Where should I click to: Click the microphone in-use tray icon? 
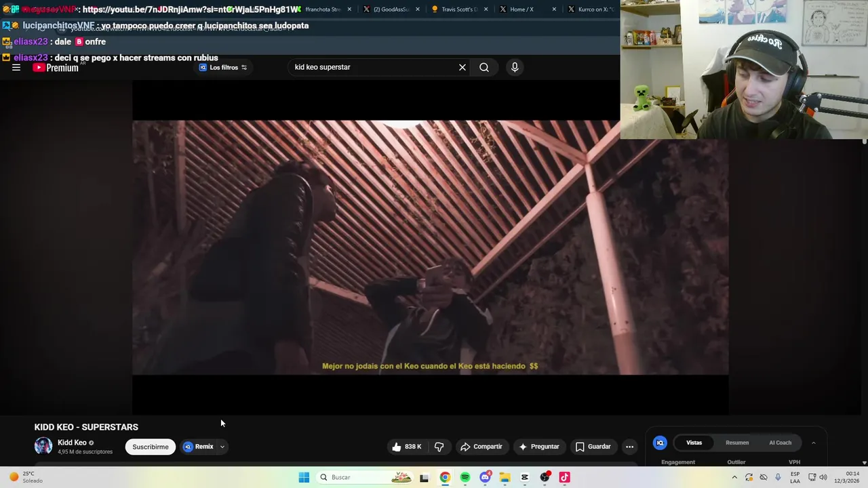pos(778,477)
